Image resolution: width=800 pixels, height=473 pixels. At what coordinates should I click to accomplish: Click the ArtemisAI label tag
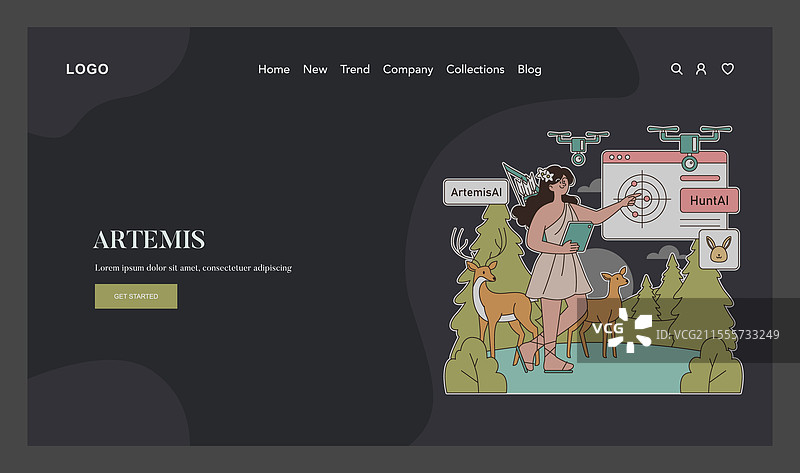tap(476, 192)
